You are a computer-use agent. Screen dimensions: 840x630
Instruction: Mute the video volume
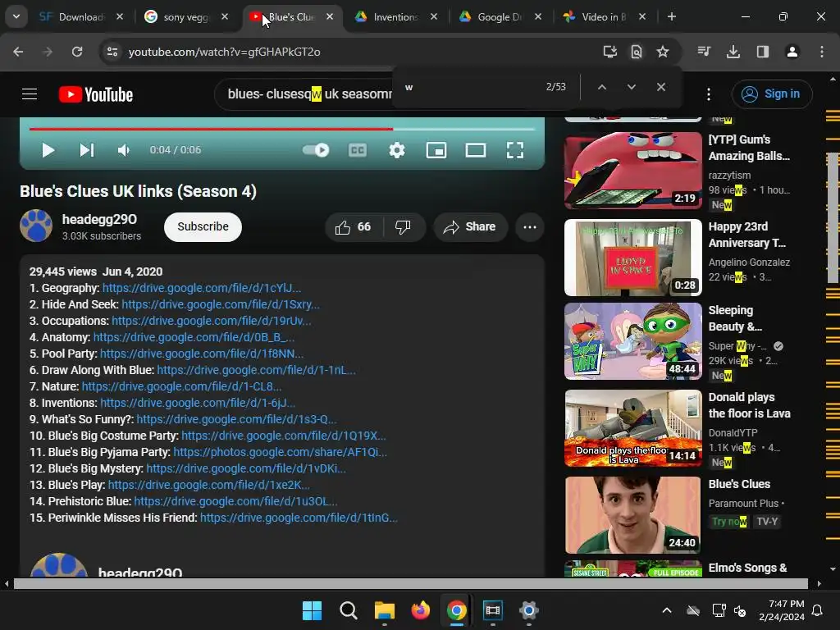coord(124,151)
